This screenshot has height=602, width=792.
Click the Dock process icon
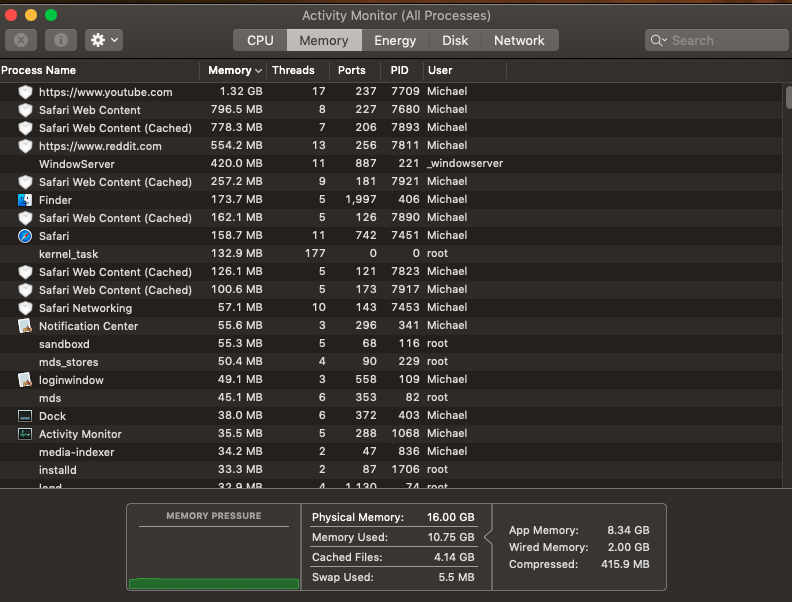point(25,416)
